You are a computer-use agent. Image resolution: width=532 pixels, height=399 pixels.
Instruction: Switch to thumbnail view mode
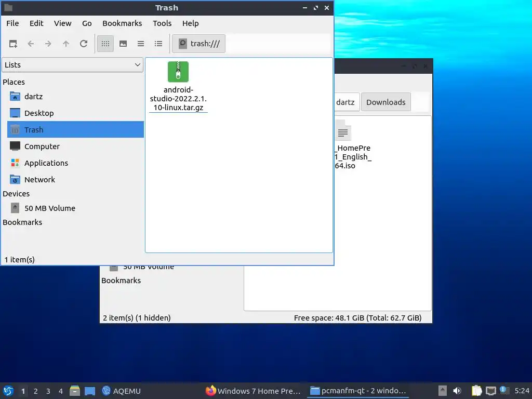(x=123, y=44)
